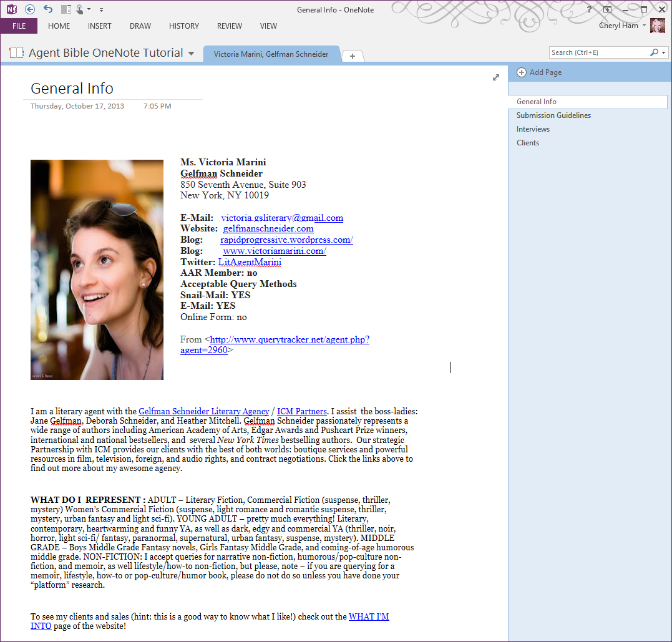Open the REVIEW ribbon tab
The height and width of the screenshot is (642, 672).
(229, 26)
